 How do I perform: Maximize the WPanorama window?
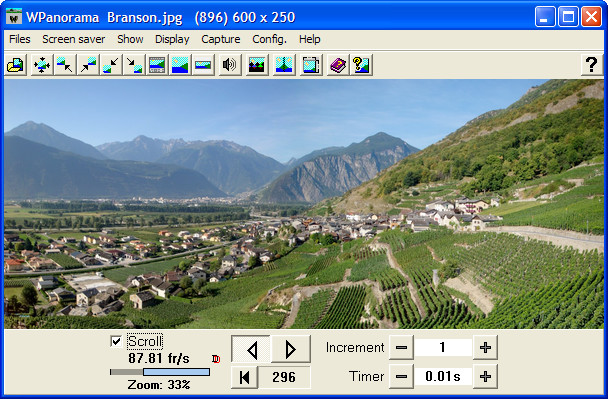pyautogui.click(x=568, y=17)
